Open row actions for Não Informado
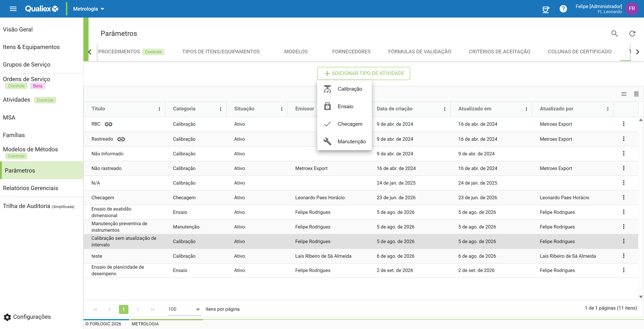This screenshot has height=329, width=644. point(624,153)
